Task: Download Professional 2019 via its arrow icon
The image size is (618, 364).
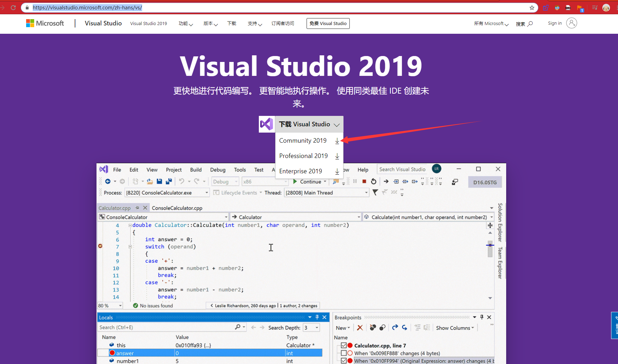Action: (x=337, y=156)
